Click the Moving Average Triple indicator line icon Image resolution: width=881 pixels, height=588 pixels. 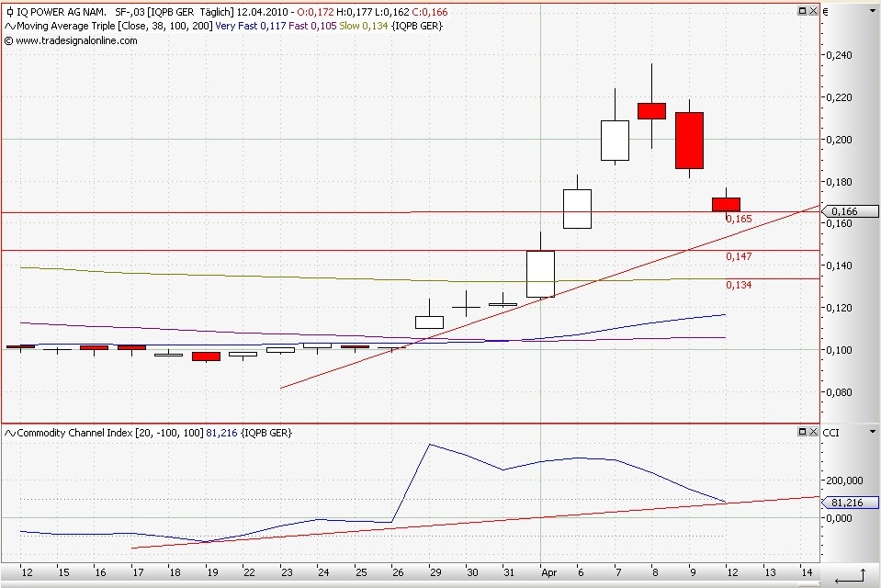(x=10, y=26)
